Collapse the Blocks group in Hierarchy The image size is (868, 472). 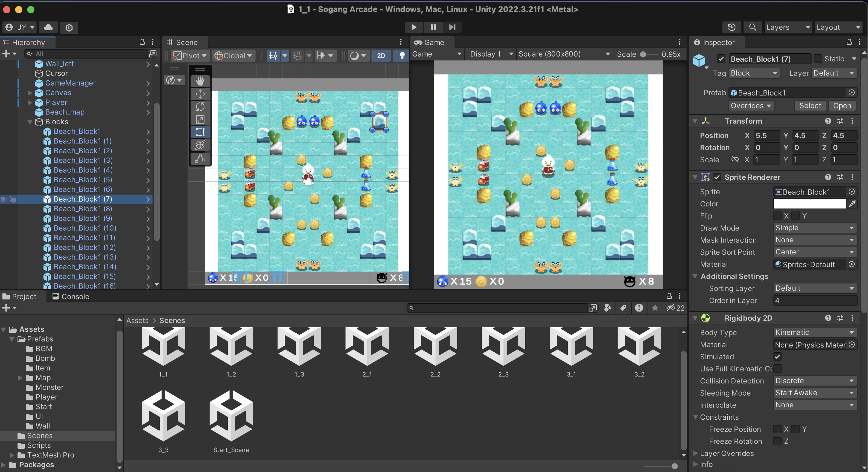coord(30,122)
